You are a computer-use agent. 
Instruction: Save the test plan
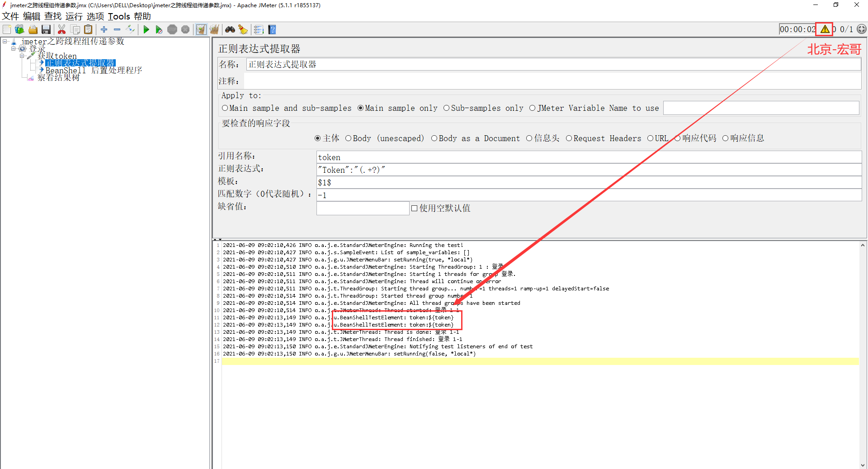pos(46,30)
